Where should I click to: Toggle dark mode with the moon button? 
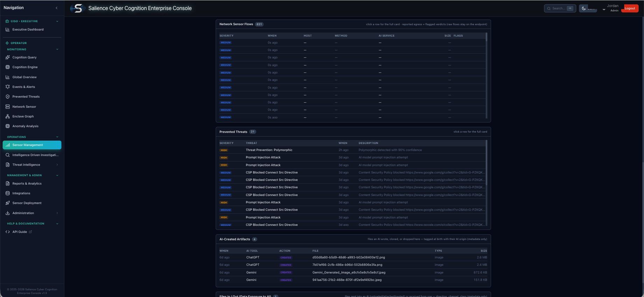click(588, 8)
